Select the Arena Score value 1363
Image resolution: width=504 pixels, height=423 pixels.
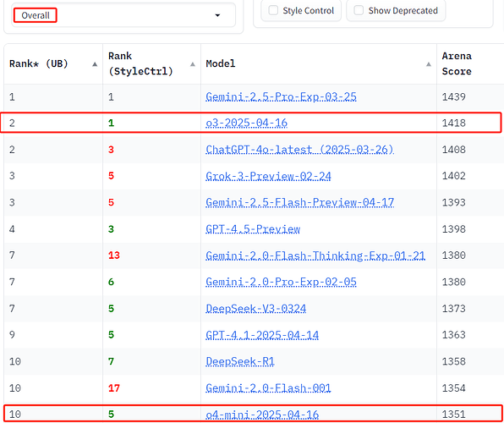(x=453, y=335)
